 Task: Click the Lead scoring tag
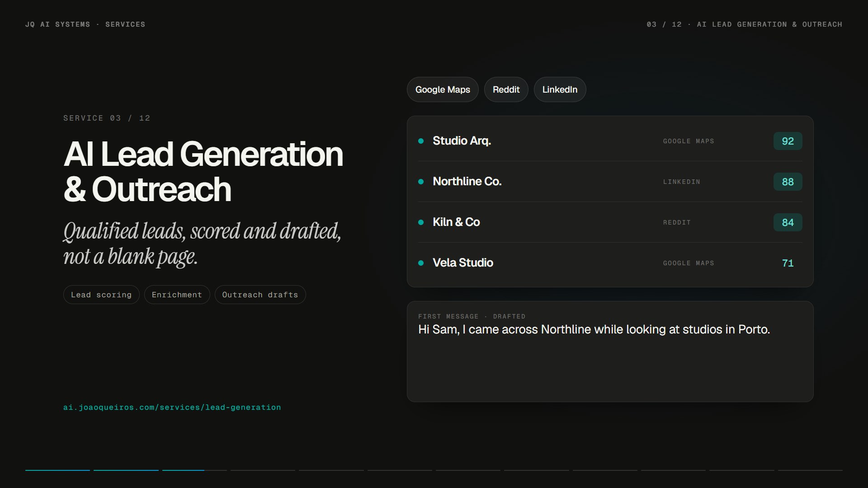(101, 295)
